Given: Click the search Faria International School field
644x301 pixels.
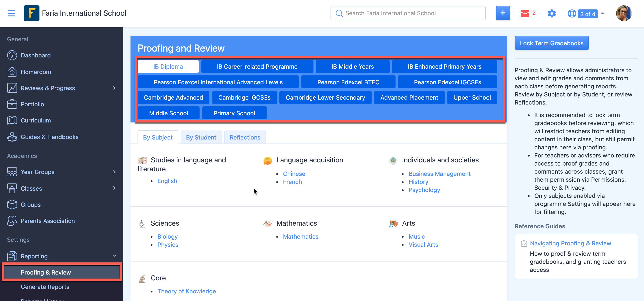Looking at the screenshot, I should 408,13.
